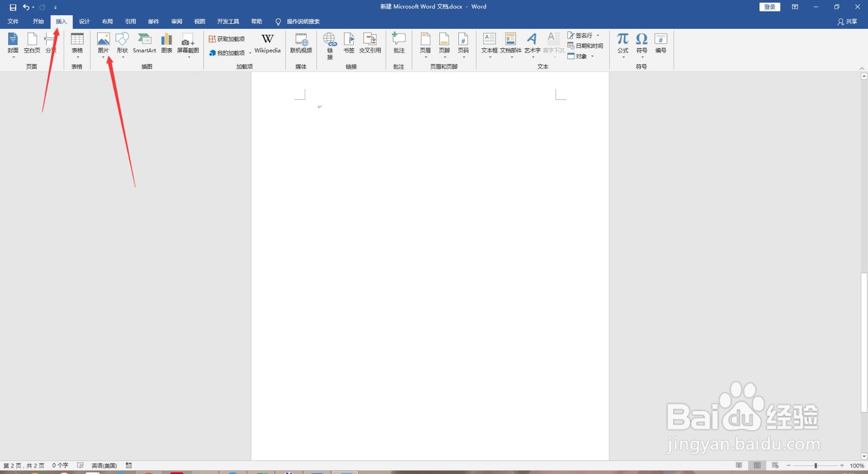Switch to Web Layout view
The image size is (868, 474).
point(775,465)
